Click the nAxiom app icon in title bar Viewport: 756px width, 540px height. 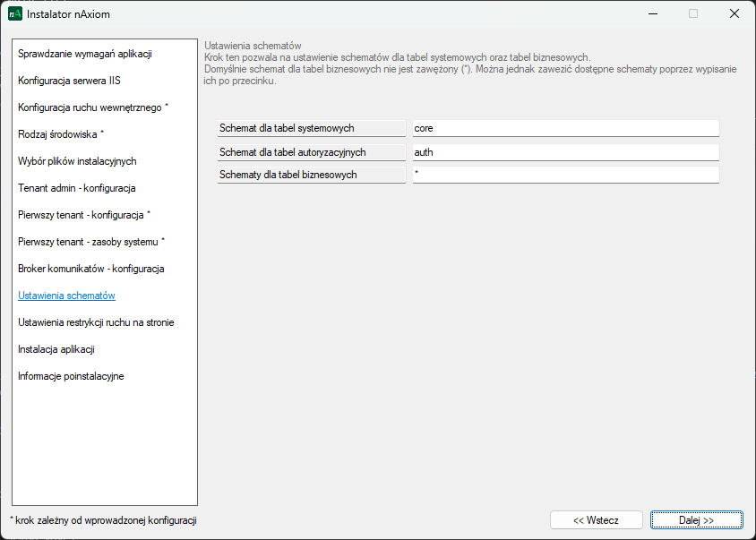point(15,13)
